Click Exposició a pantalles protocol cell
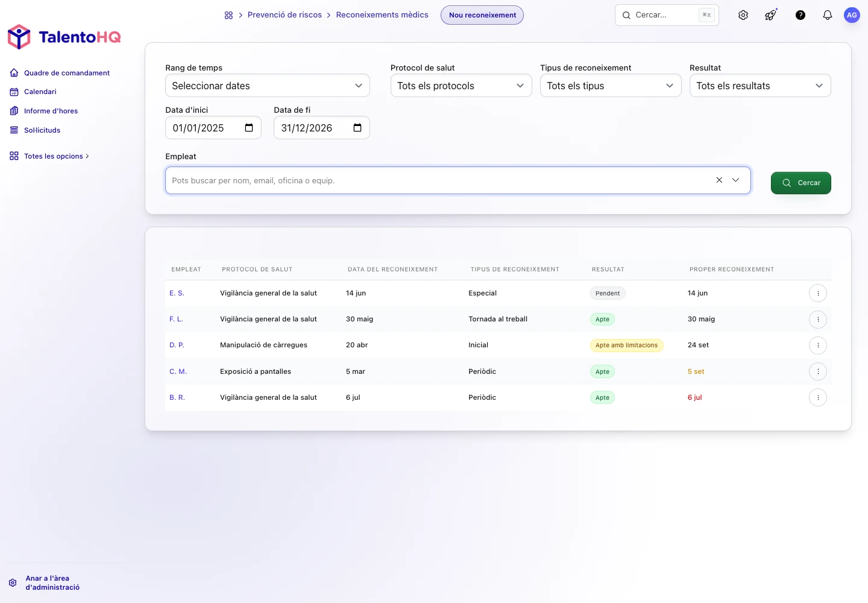Screen dimensions: 868x603 [256, 371]
